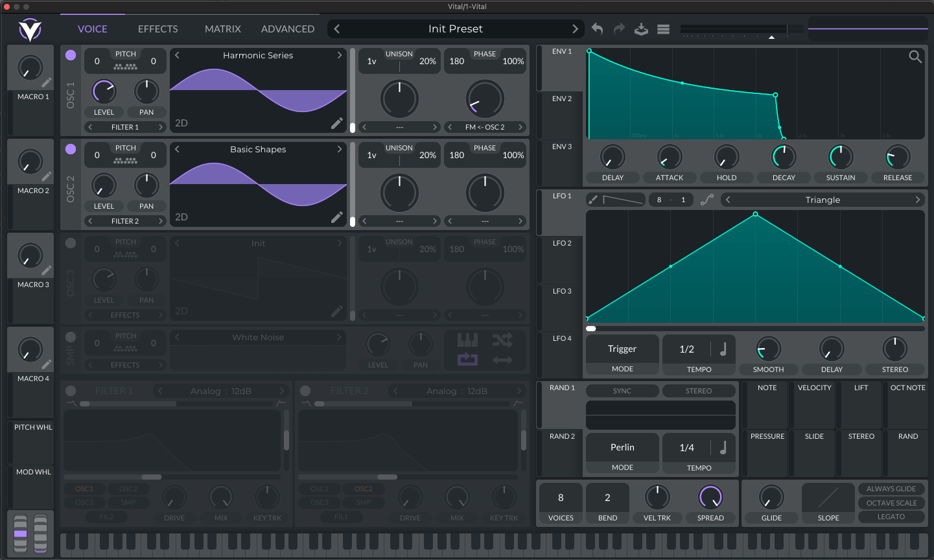Click the VOICES count box
The height and width of the screenshot is (560, 934).
[x=561, y=498]
